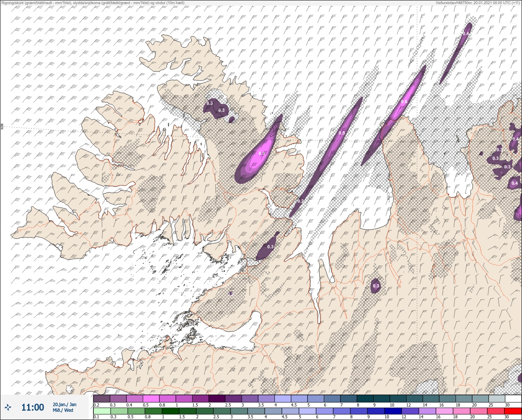Click the Veðurstofan/HM750m model run text

(x=478, y=3)
